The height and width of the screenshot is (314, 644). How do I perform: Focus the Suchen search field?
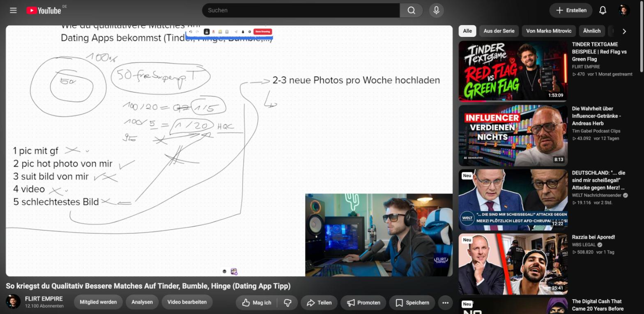301,10
